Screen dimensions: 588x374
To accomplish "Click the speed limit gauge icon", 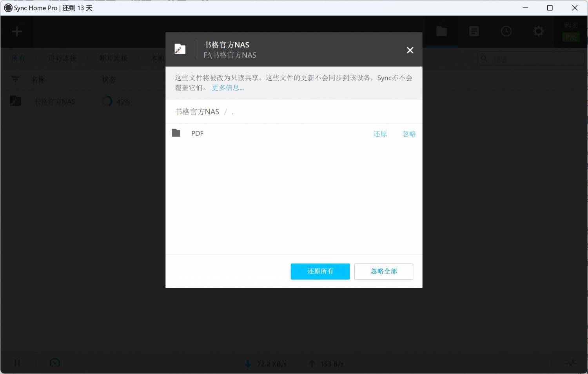I will point(55,363).
